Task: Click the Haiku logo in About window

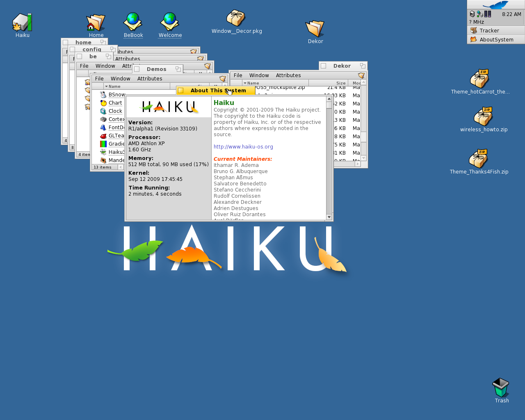Action: 169,107
